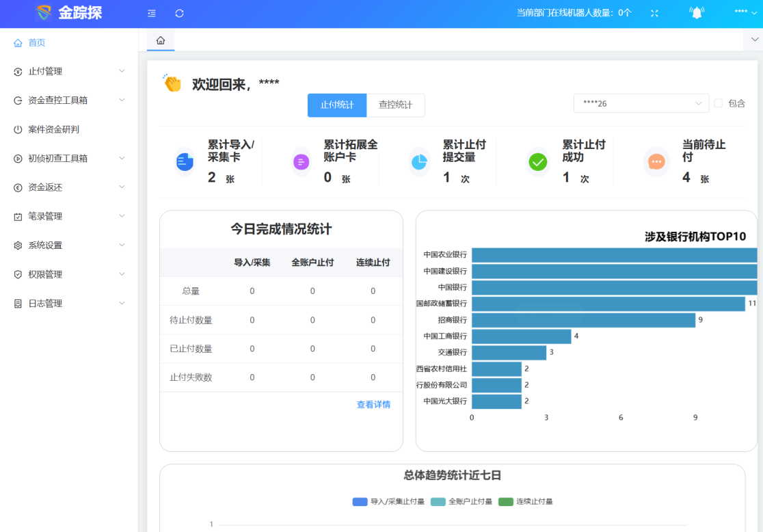Click the 招商银行 bar with value 9

click(583, 320)
